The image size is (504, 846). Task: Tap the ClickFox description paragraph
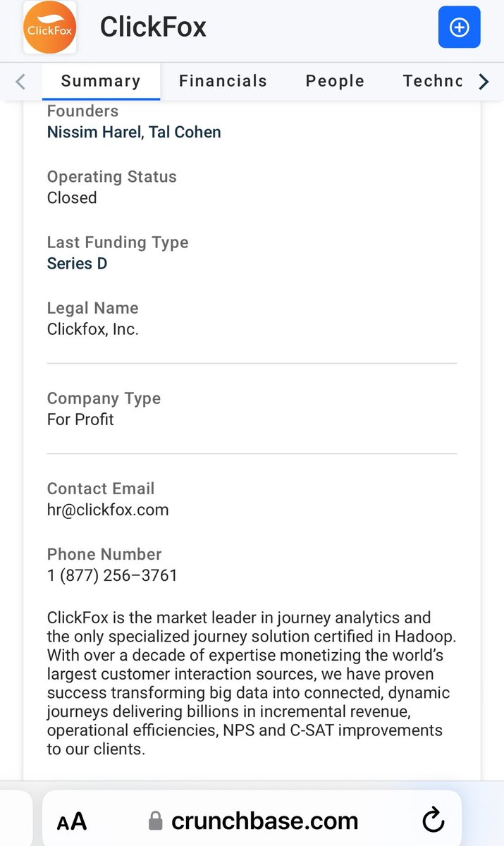(x=252, y=683)
